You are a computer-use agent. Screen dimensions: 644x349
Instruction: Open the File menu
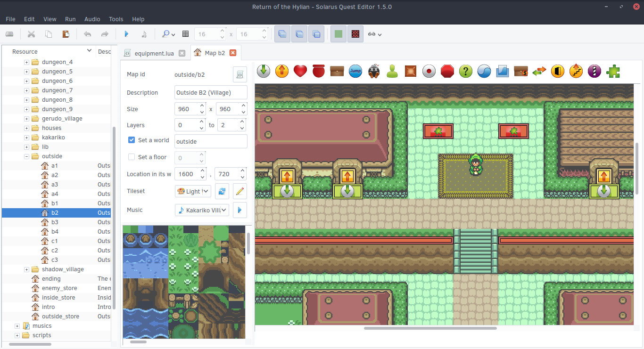[10, 19]
